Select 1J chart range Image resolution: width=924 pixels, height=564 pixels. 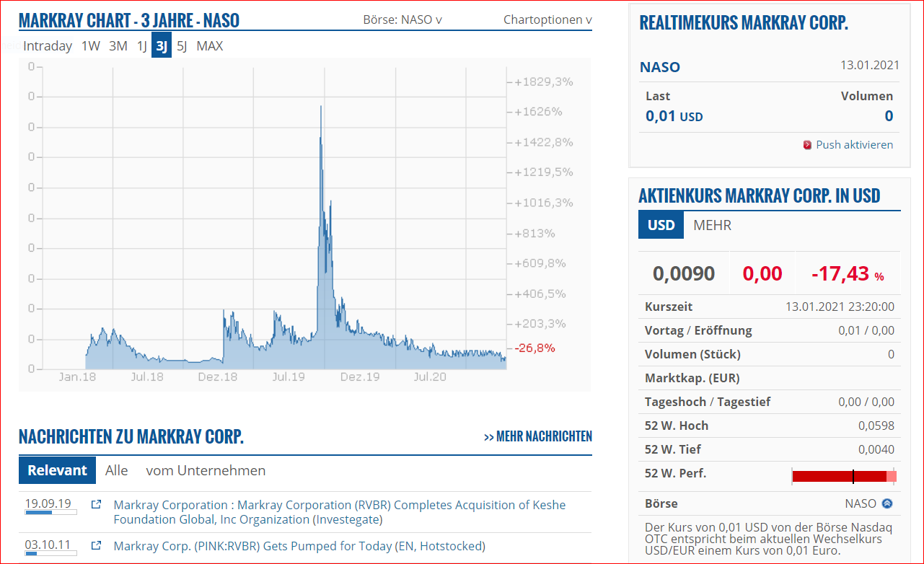click(142, 46)
